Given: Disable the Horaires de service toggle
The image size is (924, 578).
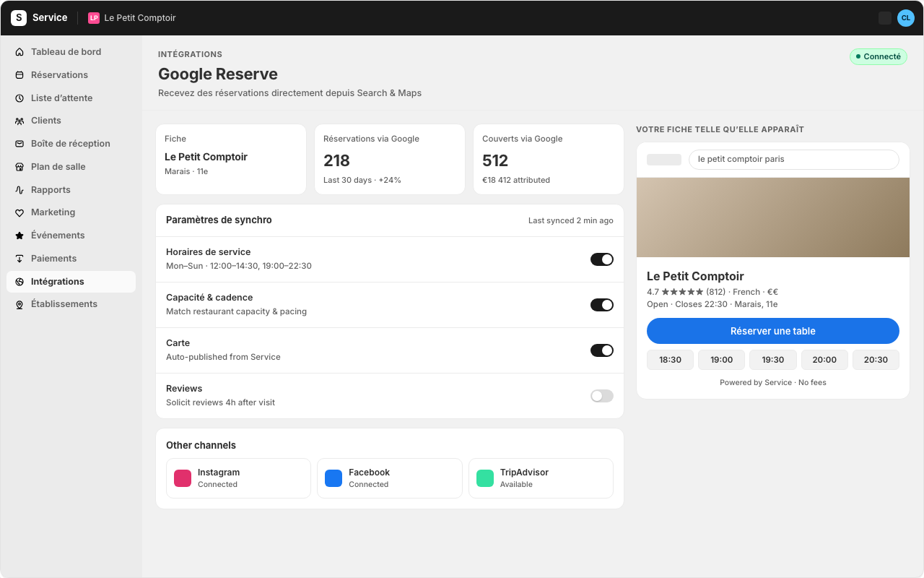Looking at the screenshot, I should tap(602, 259).
